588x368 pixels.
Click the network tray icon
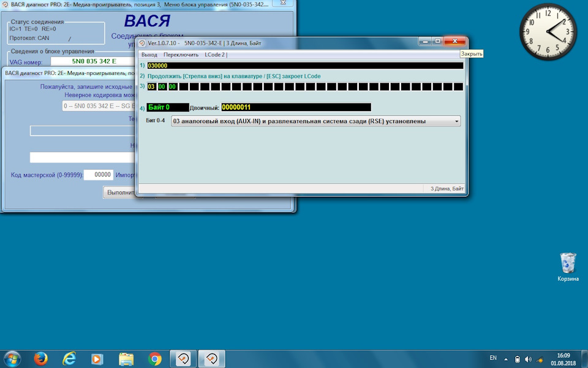click(x=539, y=359)
